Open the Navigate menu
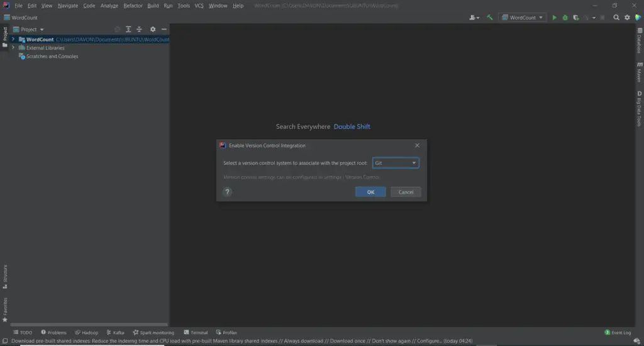 coord(68,6)
